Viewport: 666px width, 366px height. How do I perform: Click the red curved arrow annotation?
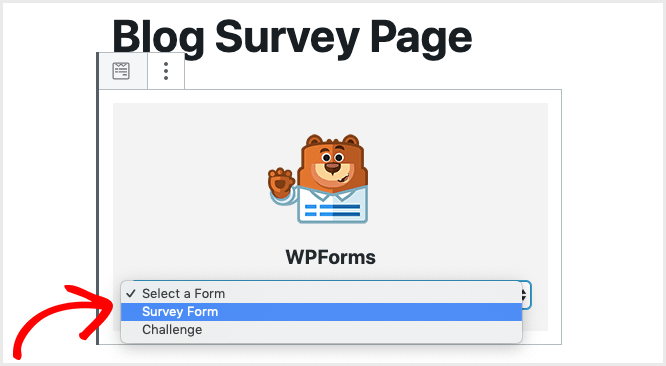(x=57, y=320)
